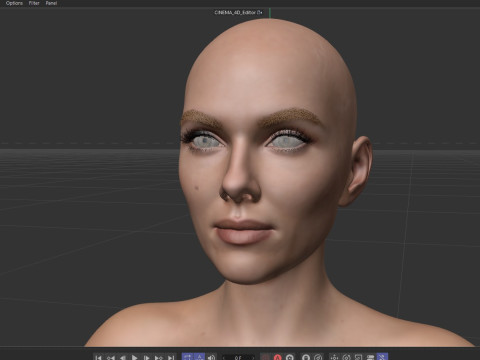Toggle the playback loop mode button
480x360 pixels.
pyautogui.click(x=188, y=357)
